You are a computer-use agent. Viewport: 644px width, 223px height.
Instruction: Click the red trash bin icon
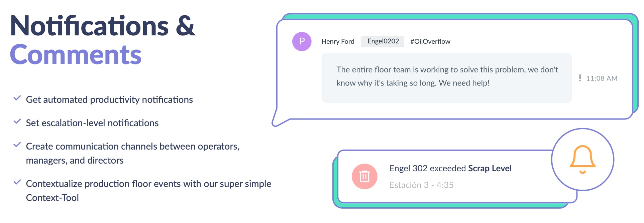point(364,176)
